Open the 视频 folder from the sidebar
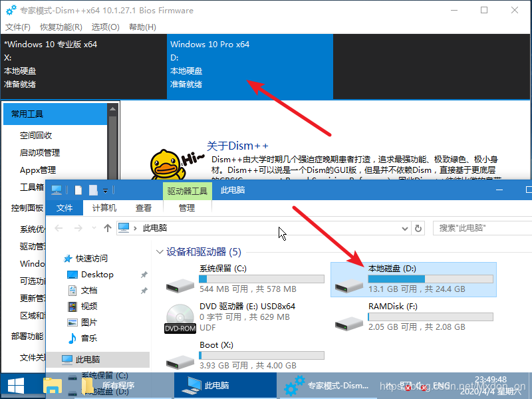Image resolution: width=532 pixels, height=399 pixels. point(88,306)
